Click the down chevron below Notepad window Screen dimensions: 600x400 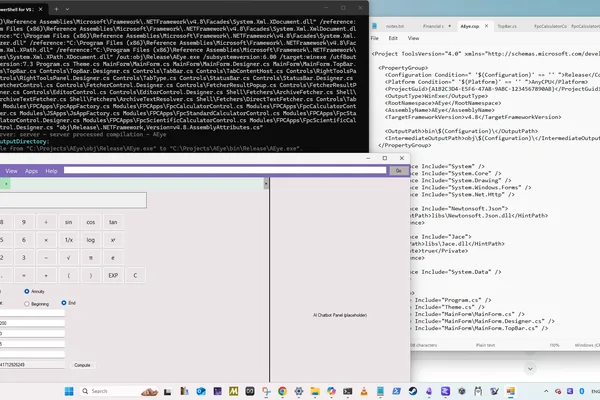(x=530, y=369)
